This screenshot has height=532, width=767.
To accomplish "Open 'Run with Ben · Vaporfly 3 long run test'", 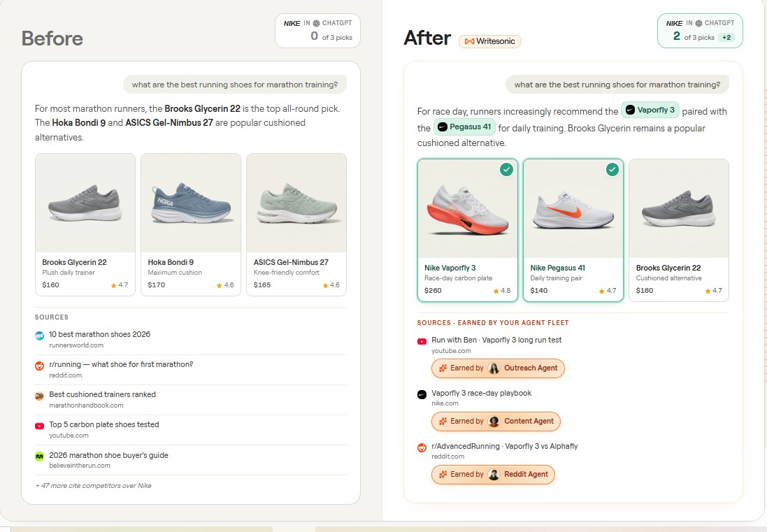I will [x=496, y=340].
